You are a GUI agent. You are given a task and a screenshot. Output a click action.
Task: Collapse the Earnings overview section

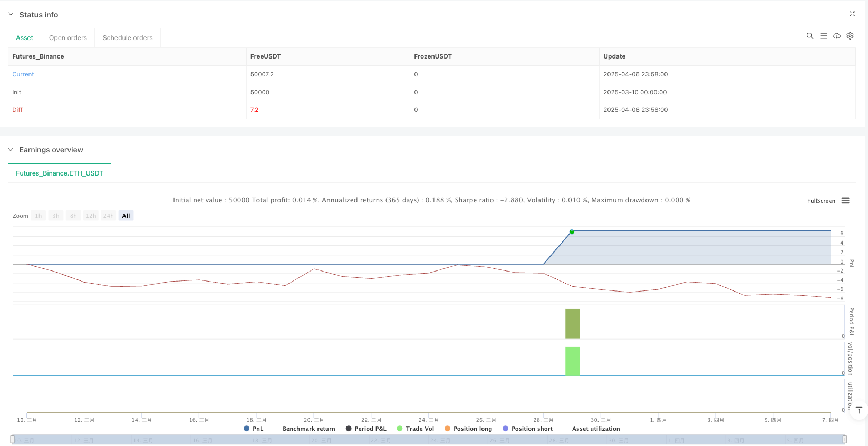11,150
